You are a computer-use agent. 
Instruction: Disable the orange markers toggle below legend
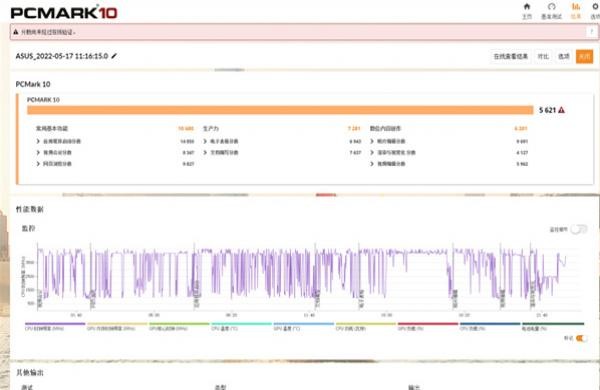point(581,338)
